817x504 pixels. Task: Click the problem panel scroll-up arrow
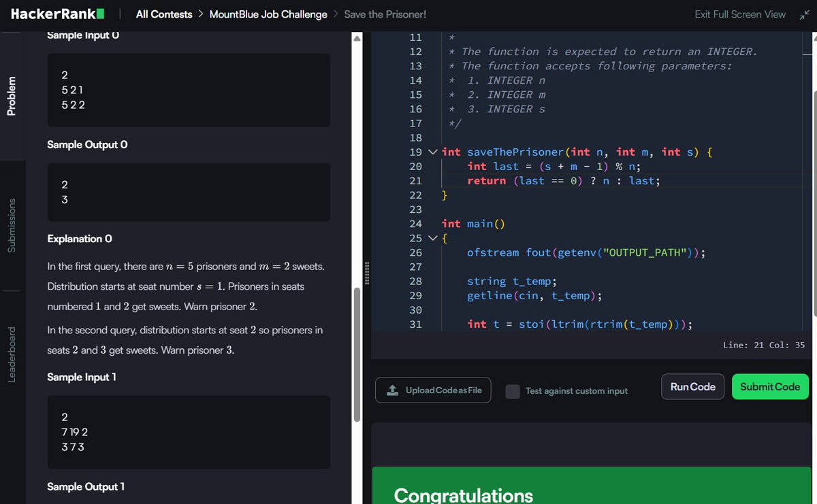pyautogui.click(x=357, y=37)
